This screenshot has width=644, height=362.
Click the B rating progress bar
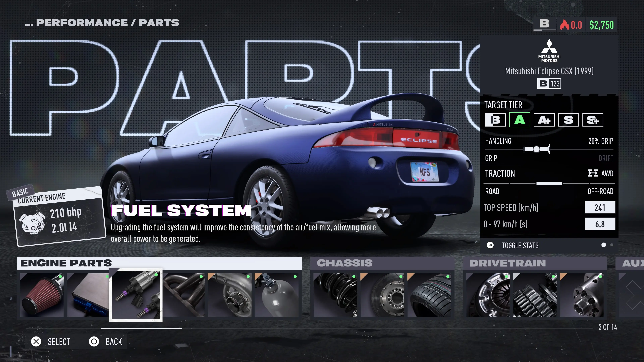pos(545,30)
